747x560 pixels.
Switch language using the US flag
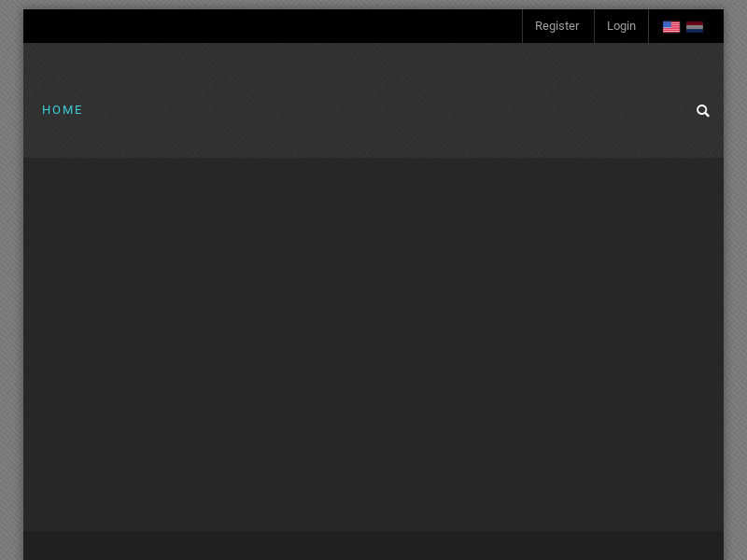pyautogui.click(x=671, y=27)
